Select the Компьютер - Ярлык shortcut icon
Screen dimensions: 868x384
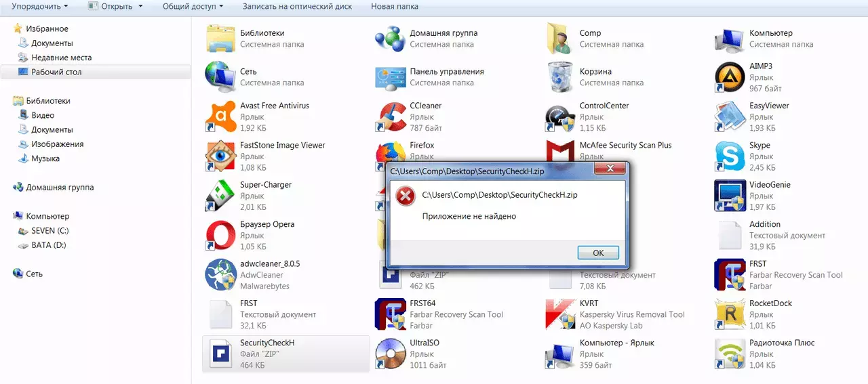pos(560,354)
